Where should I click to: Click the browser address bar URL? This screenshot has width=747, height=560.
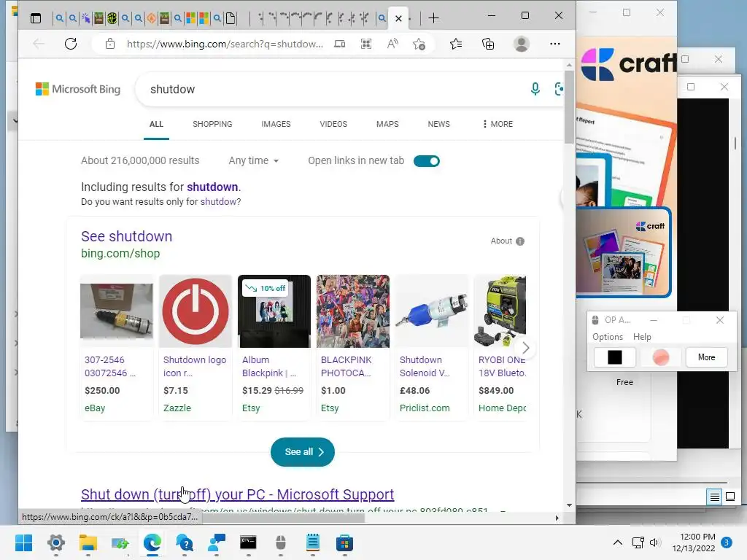(x=225, y=44)
